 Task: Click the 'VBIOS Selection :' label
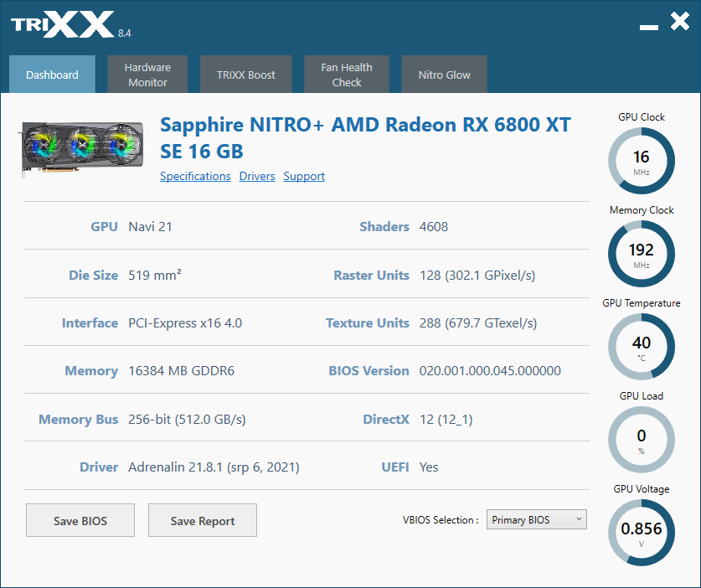441,520
